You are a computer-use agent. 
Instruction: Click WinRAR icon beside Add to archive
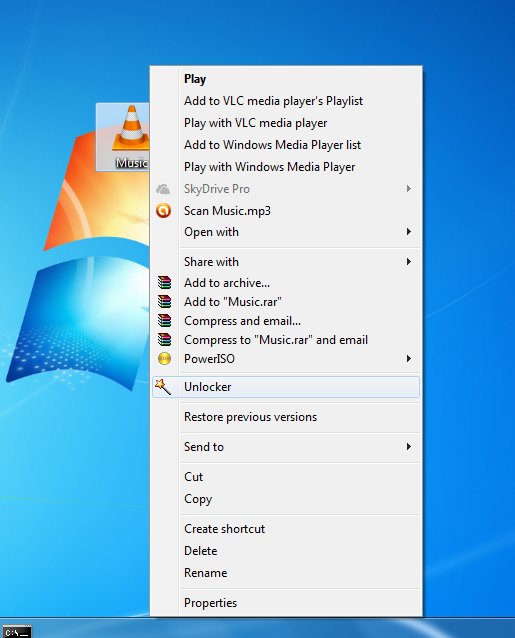coord(164,282)
